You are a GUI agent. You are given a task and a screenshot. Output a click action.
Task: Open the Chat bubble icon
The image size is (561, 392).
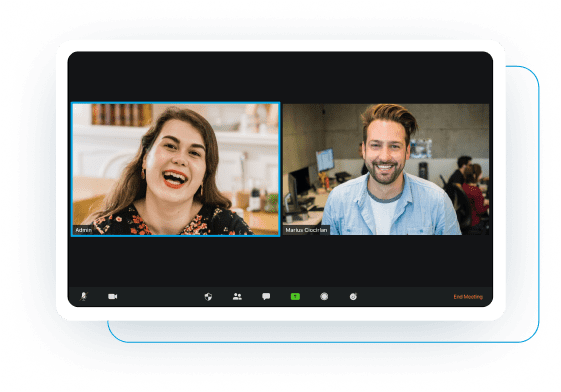pyautogui.click(x=266, y=297)
